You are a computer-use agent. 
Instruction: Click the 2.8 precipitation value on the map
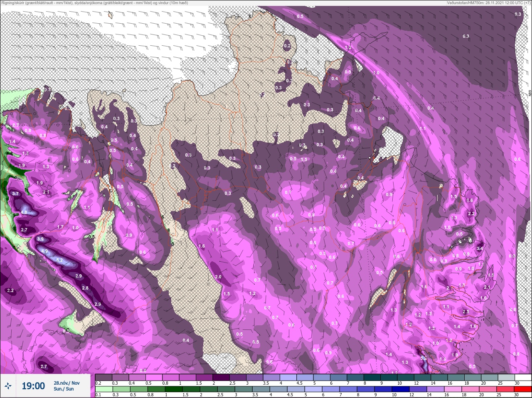tap(85, 288)
